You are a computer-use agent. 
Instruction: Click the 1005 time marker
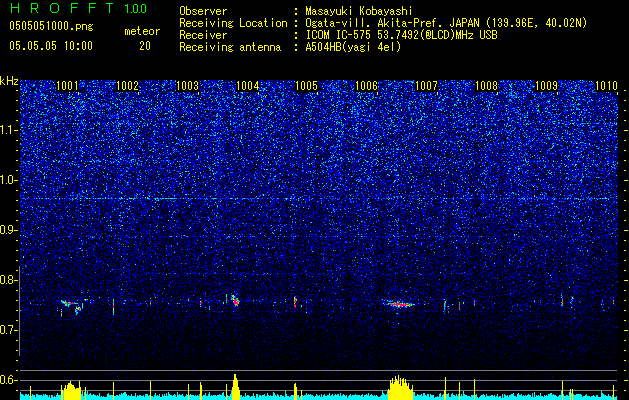click(306, 85)
